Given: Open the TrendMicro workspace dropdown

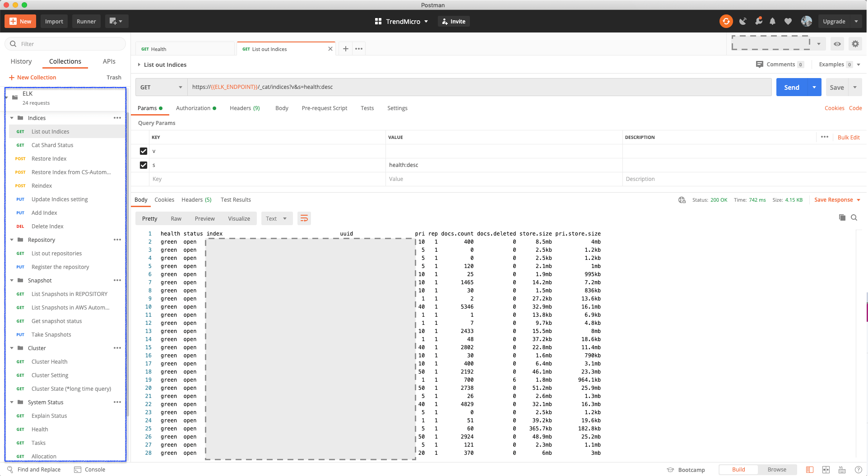Looking at the screenshot, I should point(401,21).
